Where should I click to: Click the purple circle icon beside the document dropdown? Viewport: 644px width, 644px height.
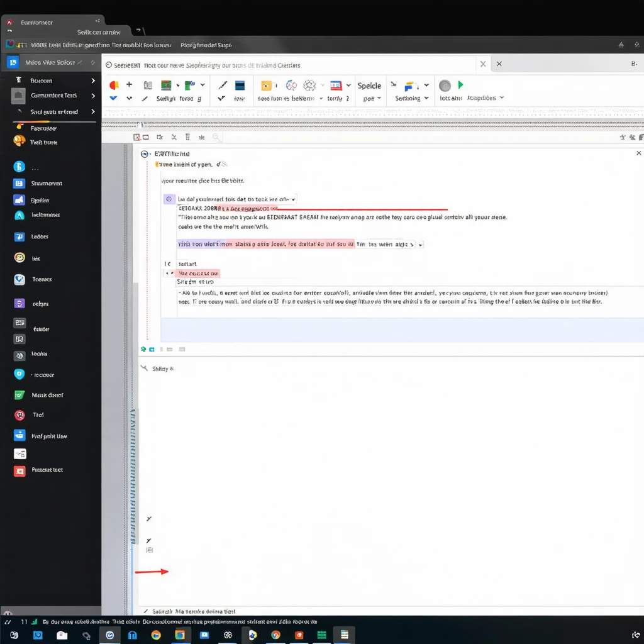(x=169, y=199)
